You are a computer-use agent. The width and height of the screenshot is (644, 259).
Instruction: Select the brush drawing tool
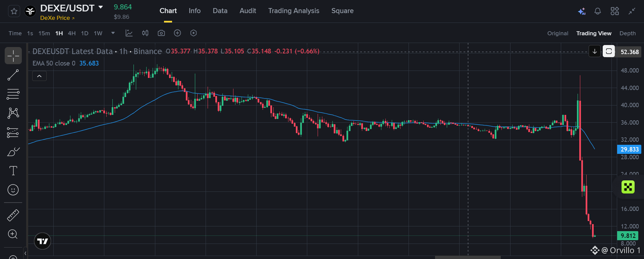pos(13,152)
